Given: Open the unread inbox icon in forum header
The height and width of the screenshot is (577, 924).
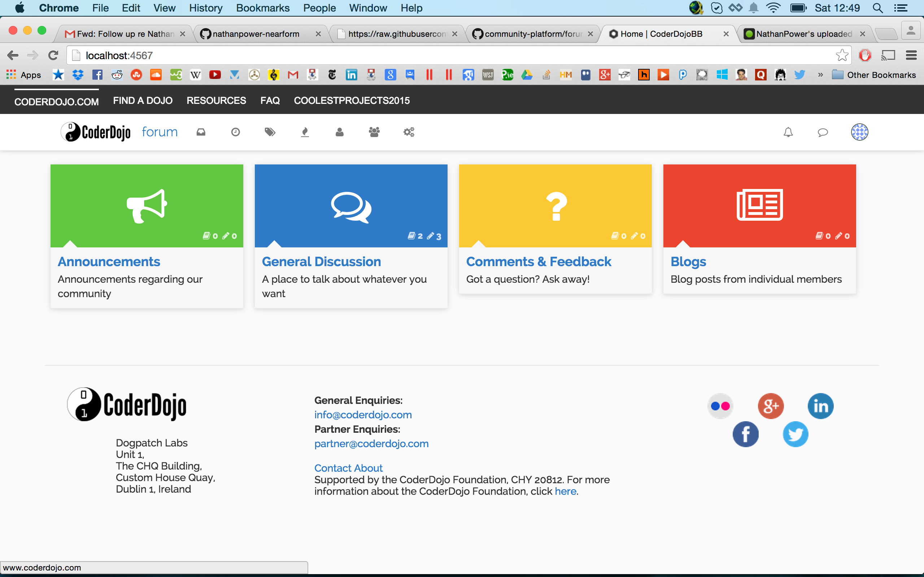Looking at the screenshot, I should pyautogui.click(x=201, y=132).
